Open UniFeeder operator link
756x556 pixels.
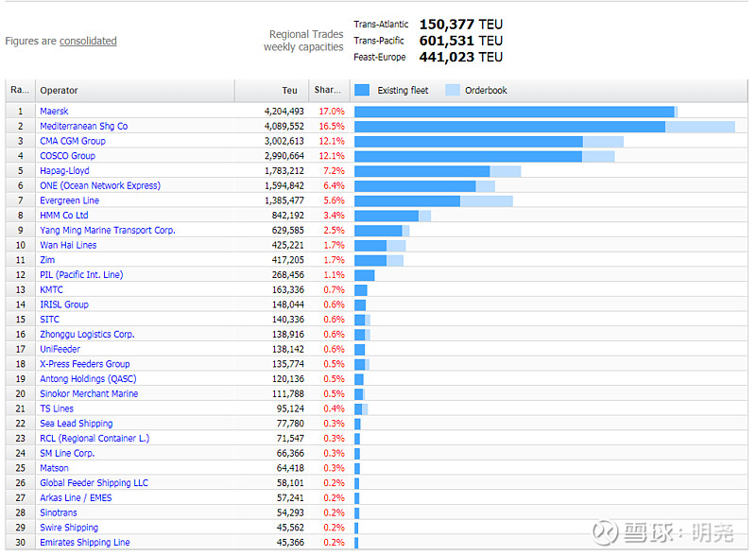coord(60,349)
